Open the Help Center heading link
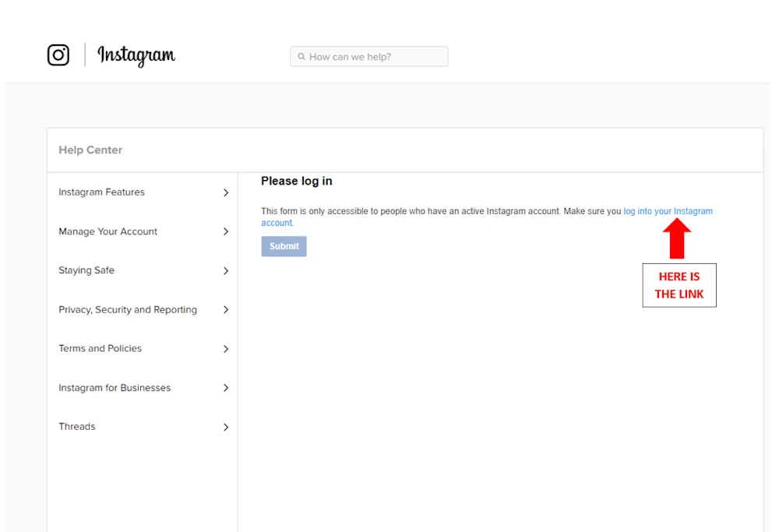The image size is (779, 532). 90,150
